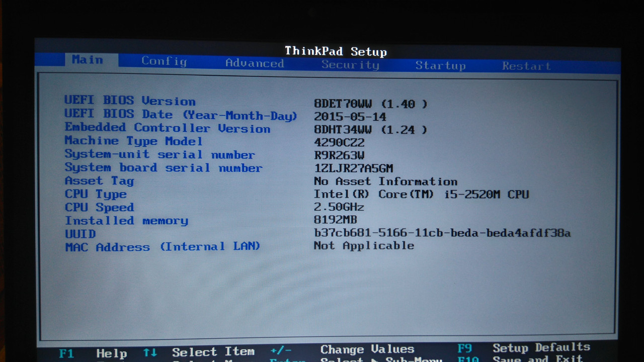Click the F1 Help option
Viewport: 644px width, 362px height.
(x=94, y=352)
